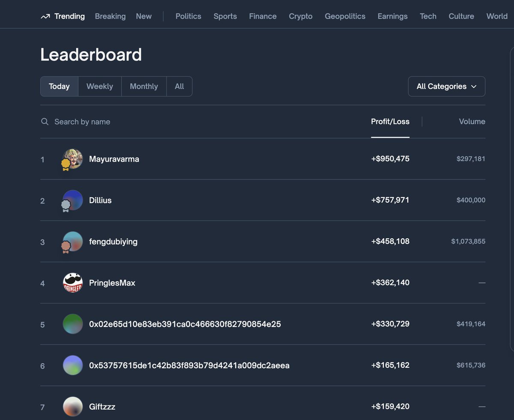Click the $297,181 volume value
The width and height of the screenshot is (514, 420).
pyautogui.click(x=471, y=159)
